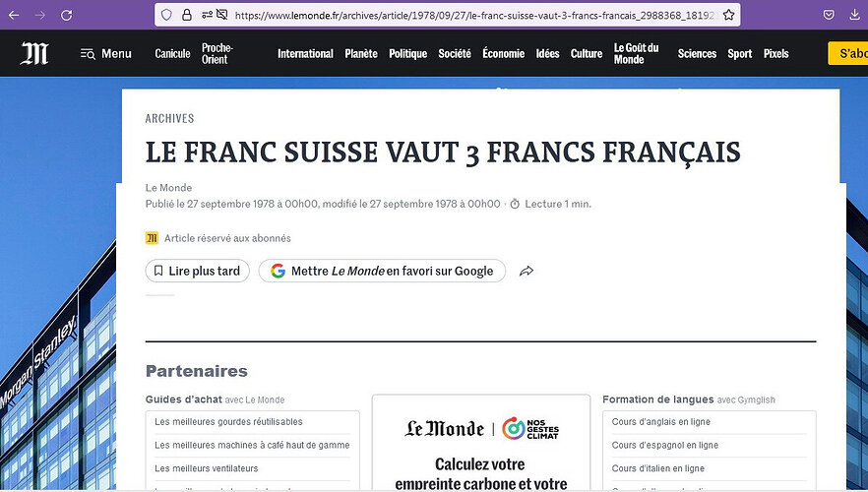868x492 pixels.
Task: Click the menu search icon beside Menu
Action: tap(88, 54)
